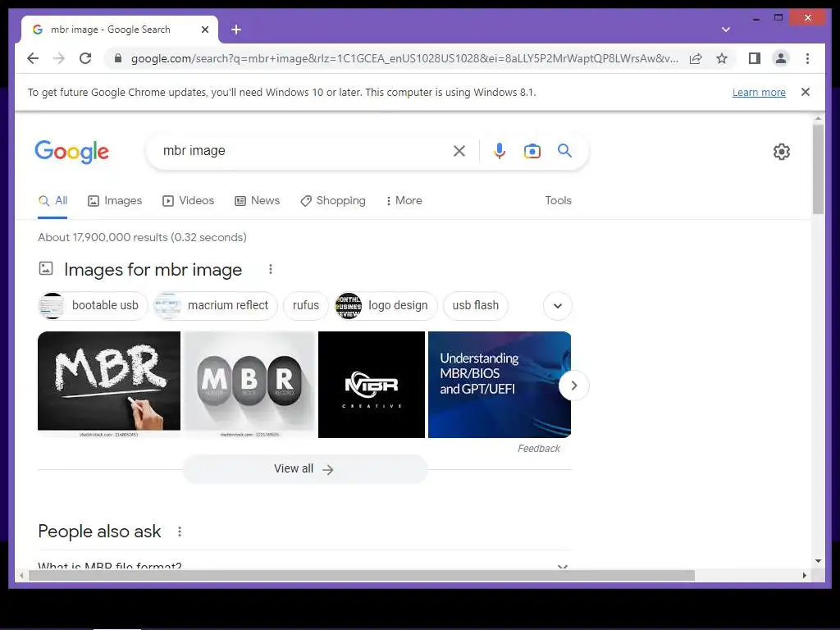Expand 'What is MBR file format?' question
This screenshot has height=630, width=840.
point(304,564)
